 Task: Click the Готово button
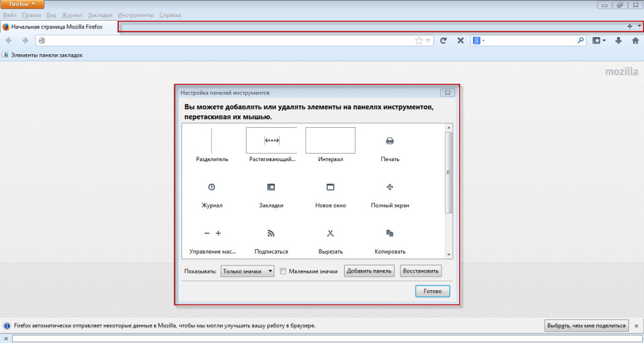tap(433, 291)
